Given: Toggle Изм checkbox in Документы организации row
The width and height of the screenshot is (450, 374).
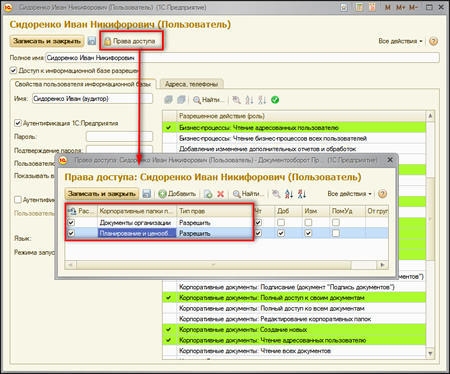Looking at the screenshot, I should [x=308, y=222].
